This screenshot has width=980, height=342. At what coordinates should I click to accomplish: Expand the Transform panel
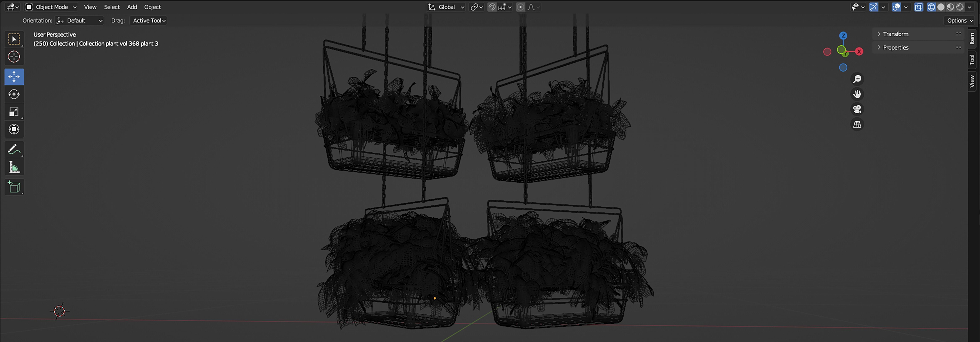point(918,34)
